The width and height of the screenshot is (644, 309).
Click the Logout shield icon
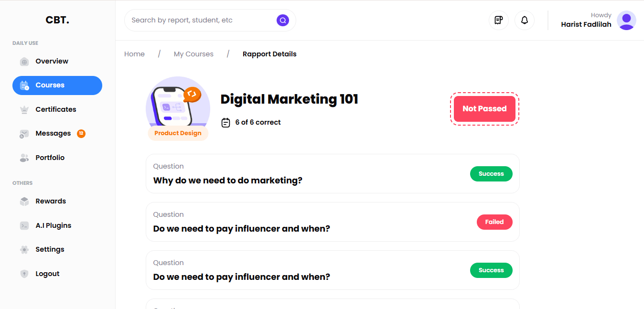pos(24,274)
